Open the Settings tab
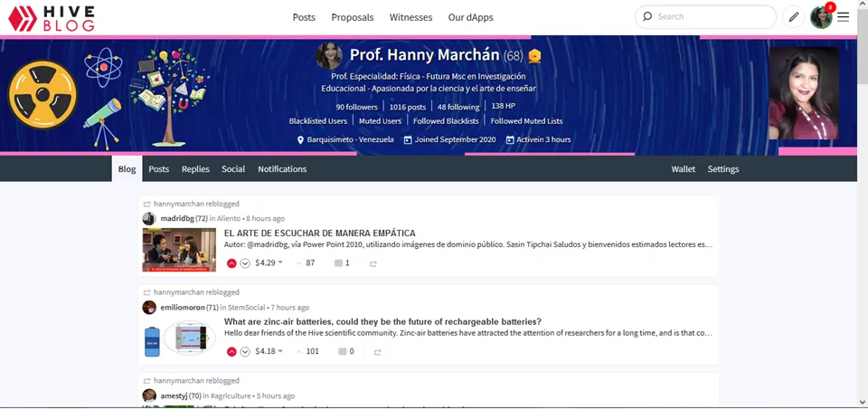The height and width of the screenshot is (410, 868). (x=723, y=169)
